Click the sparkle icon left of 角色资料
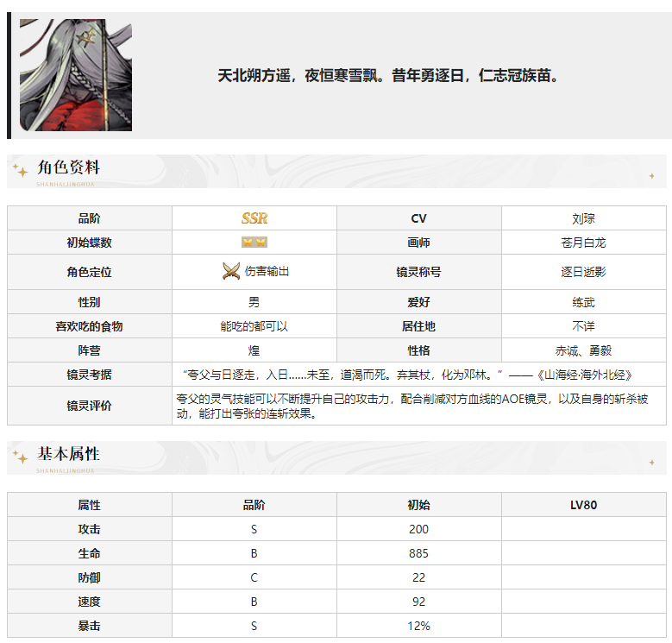The image size is (672, 643). [x=21, y=171]
